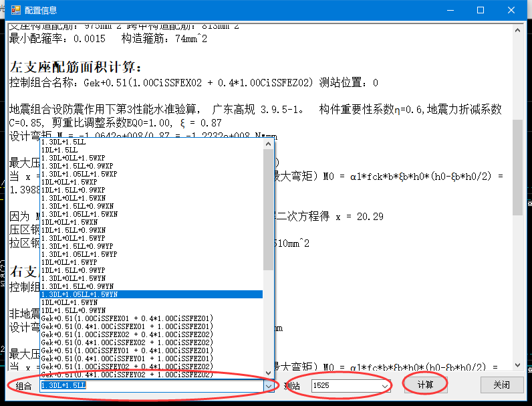Click the 计算 button

click(x=425, y=385)
